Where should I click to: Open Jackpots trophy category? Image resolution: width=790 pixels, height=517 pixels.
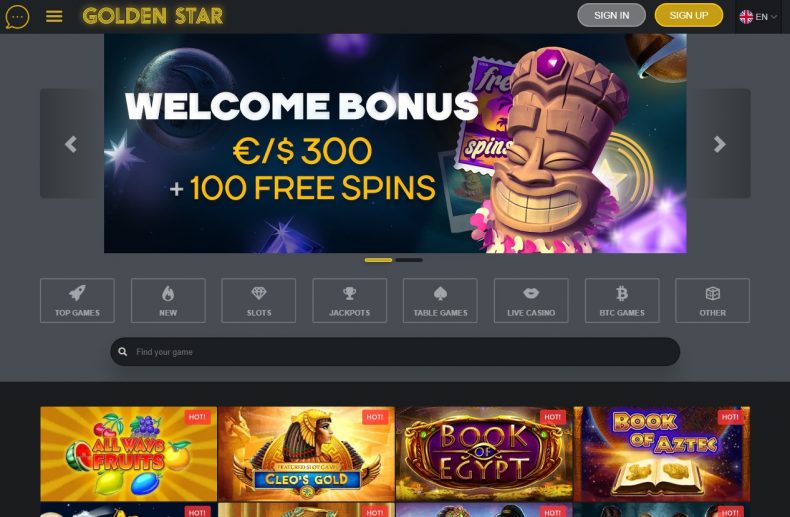350,300
